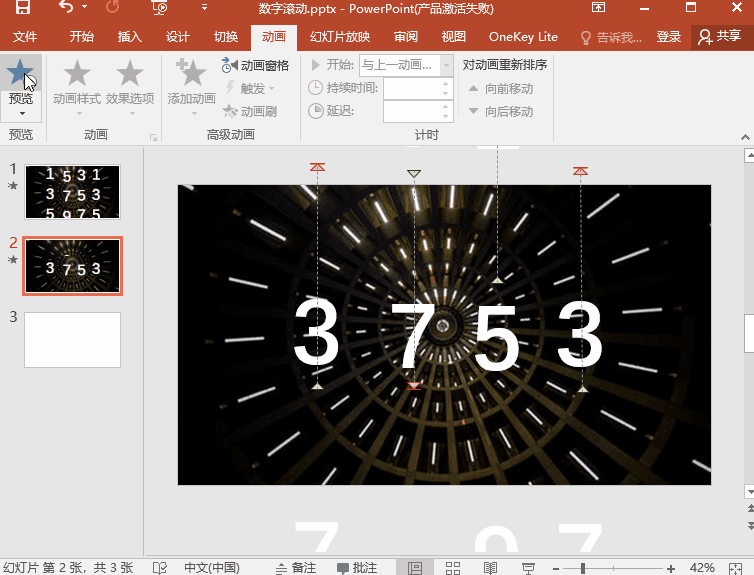754x575 pixels.
Task: Open Customize Quick Access Toolbar dropdown
Action: [x=204, y=7]
